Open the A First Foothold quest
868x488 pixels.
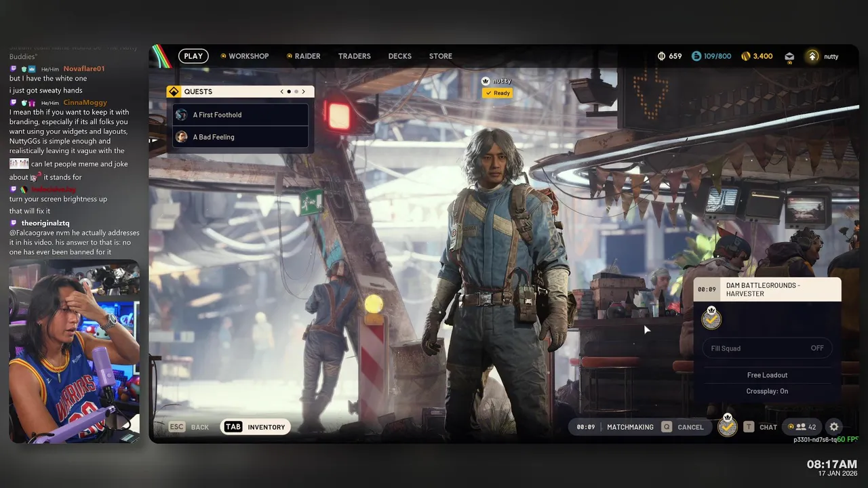click(241, 115)
